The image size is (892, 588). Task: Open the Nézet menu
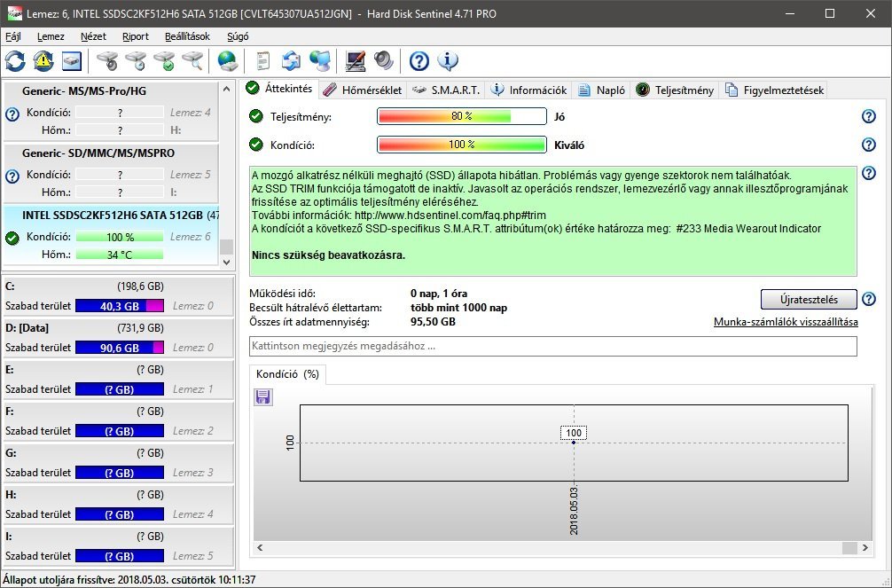coord(93,36)
